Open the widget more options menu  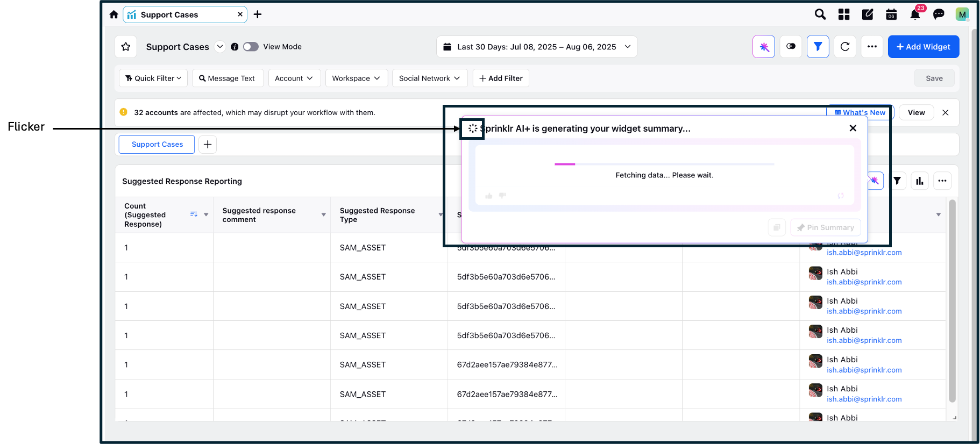[x=942, y=181]
